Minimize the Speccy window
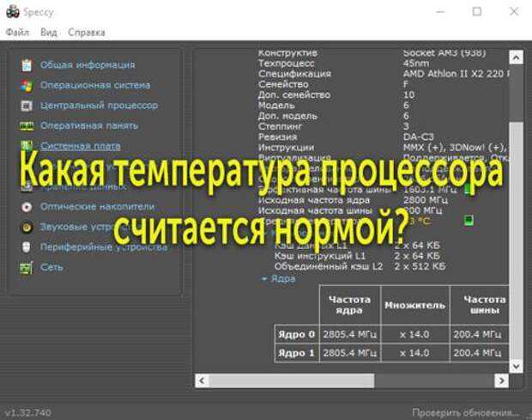Screen dimensions: 532x420 [440, 11]
